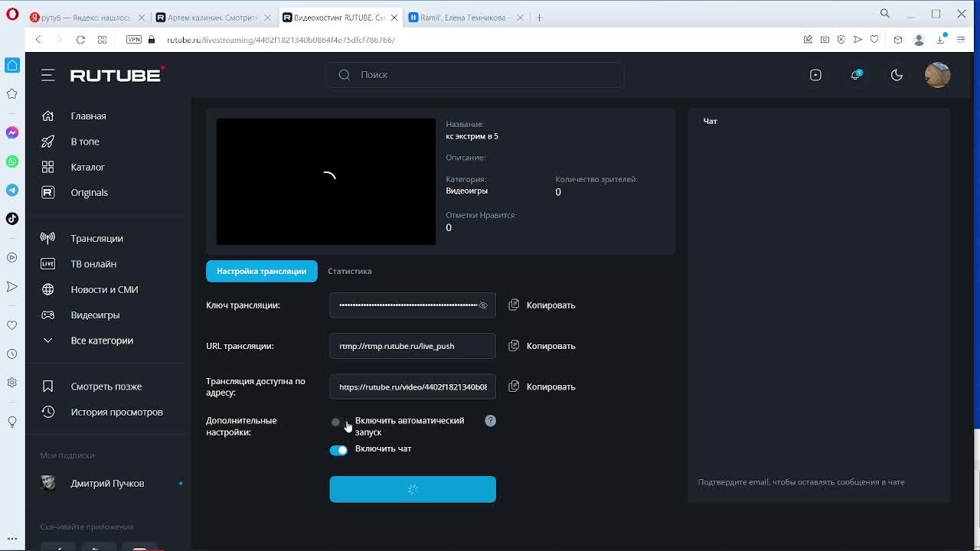980x551 pixels.
Task: Close the Видеохостинг RUTUBE tab
Action: pos(394,18)
